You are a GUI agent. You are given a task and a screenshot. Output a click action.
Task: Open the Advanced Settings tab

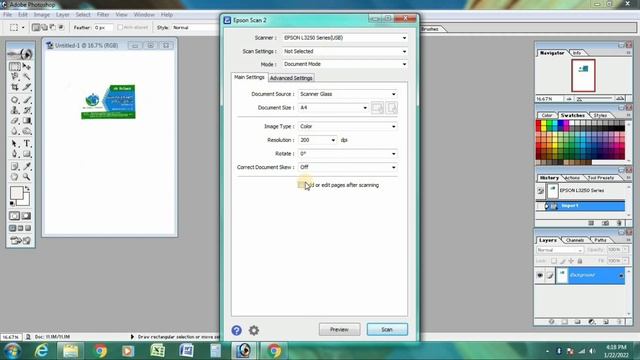(x=291, y=78)
